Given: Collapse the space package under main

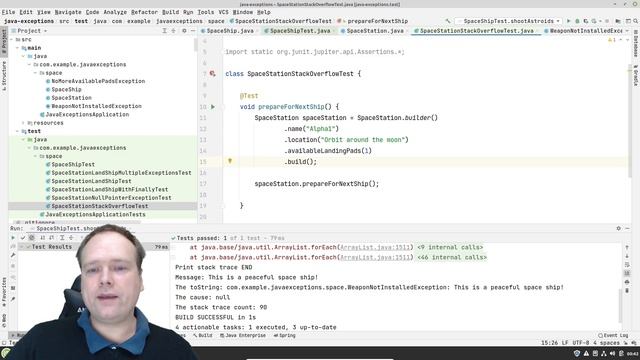Looking at the screenshot, I should [x=36, y=73].
